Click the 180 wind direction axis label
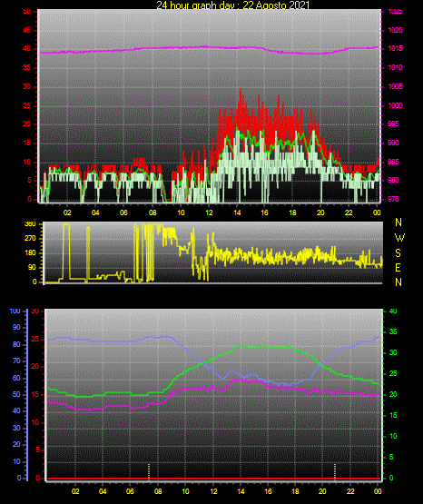 point(30,253)
